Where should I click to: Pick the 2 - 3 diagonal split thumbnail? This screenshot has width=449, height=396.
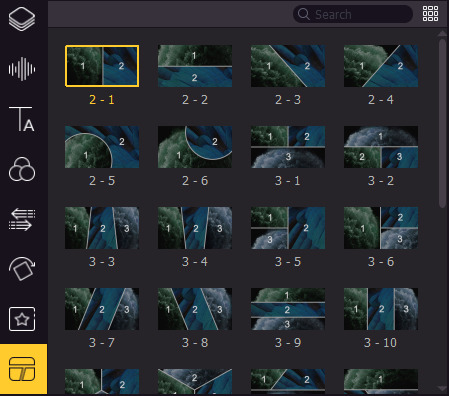pos(288,66)
